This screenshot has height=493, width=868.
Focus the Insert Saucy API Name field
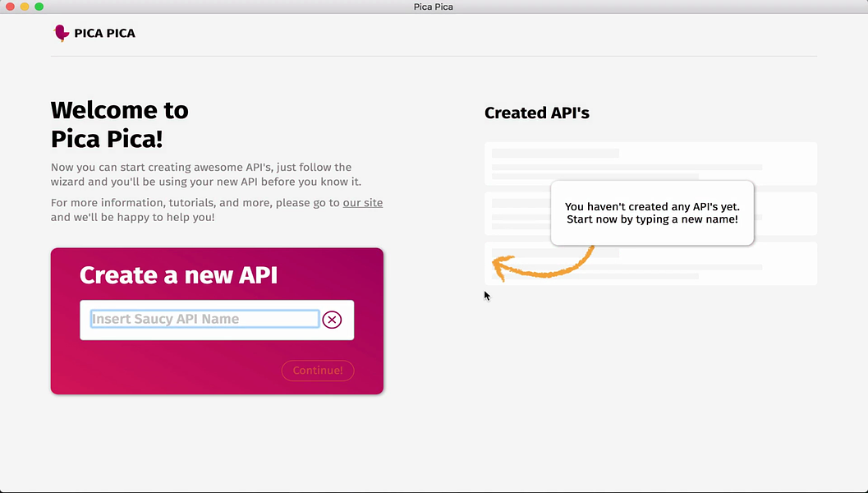(x=204, y=320)
